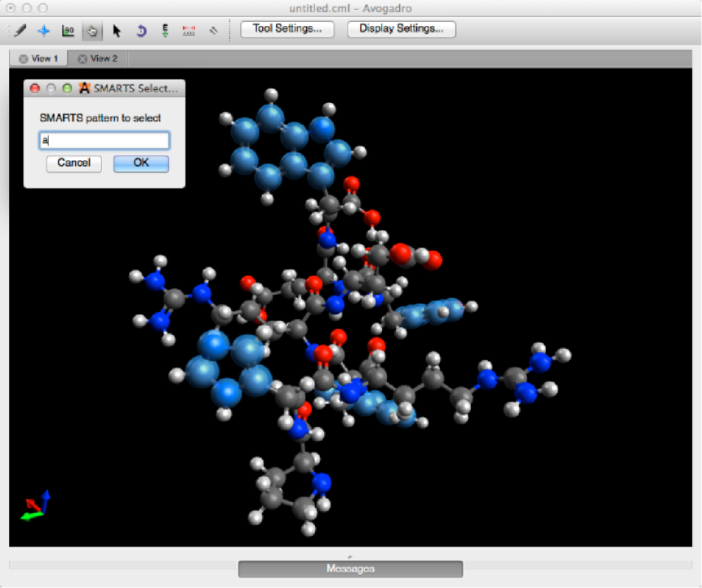The width and height of the screenshot is (702, 588).
Task: Switch to the View 2 tab
Action: point(104,59)
